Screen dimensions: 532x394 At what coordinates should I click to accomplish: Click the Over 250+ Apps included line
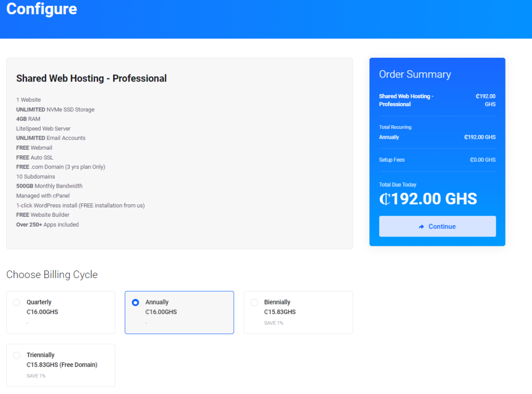click(47, 225)
